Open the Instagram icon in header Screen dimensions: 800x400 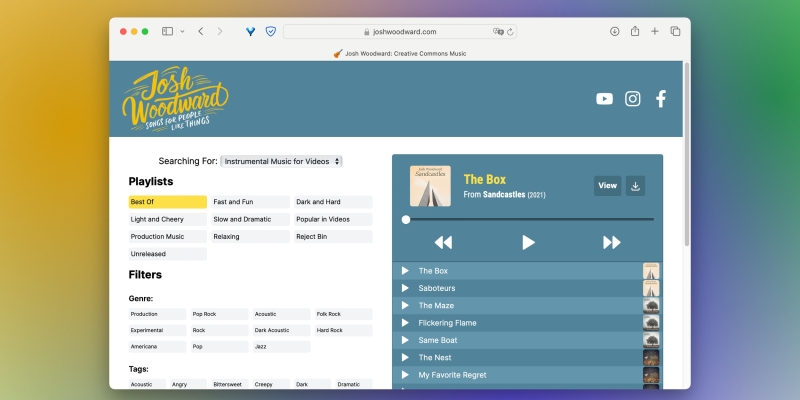coord(633,98)
